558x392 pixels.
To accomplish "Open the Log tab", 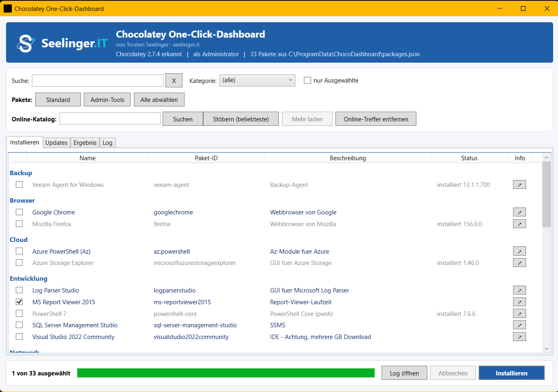I will [108, 143].
